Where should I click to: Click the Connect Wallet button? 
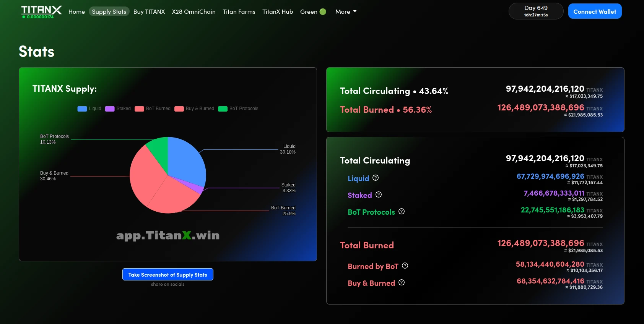coord(595,11)
